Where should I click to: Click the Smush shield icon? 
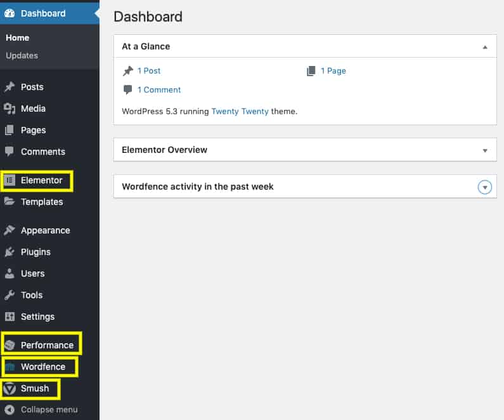(x=10, y=388)
